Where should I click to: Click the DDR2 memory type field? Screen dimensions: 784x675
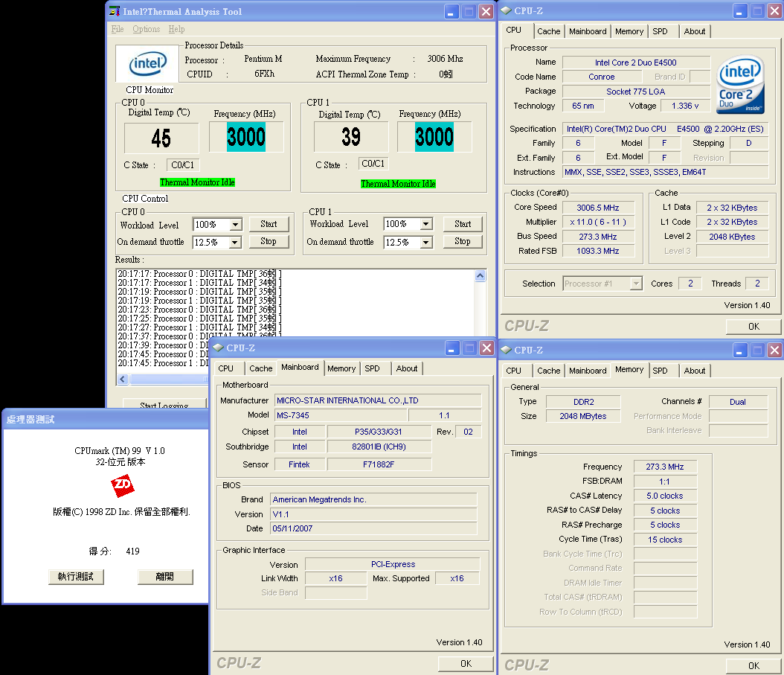583,402
